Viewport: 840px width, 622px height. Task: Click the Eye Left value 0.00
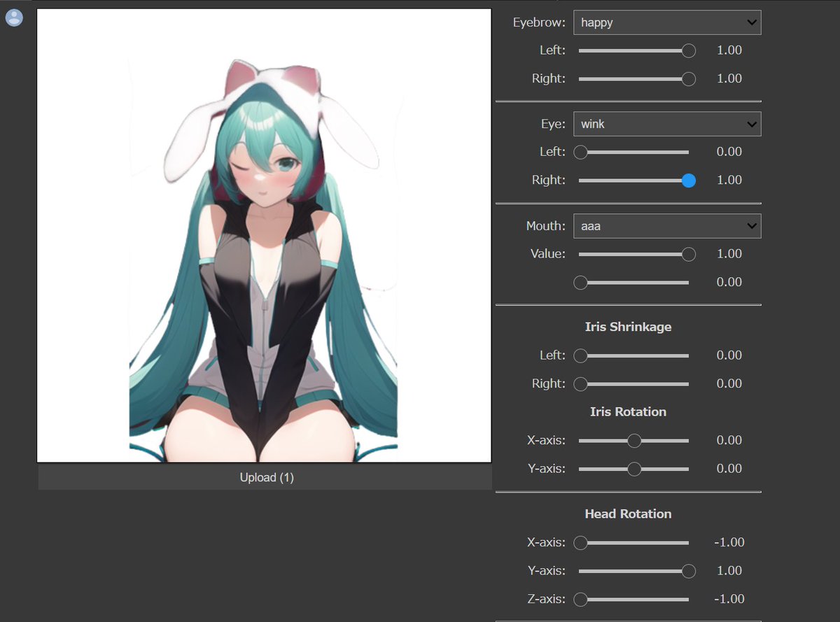pos(729,152)
